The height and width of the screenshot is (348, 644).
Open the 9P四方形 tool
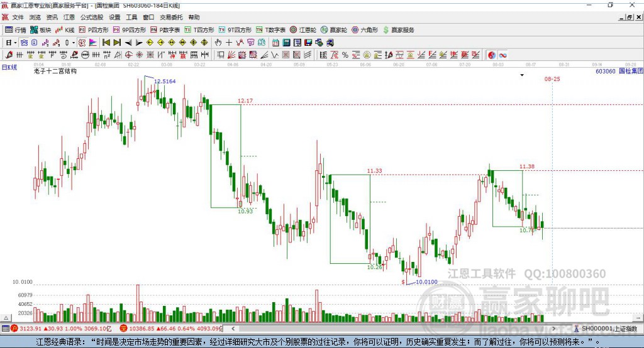pos(130,30)
